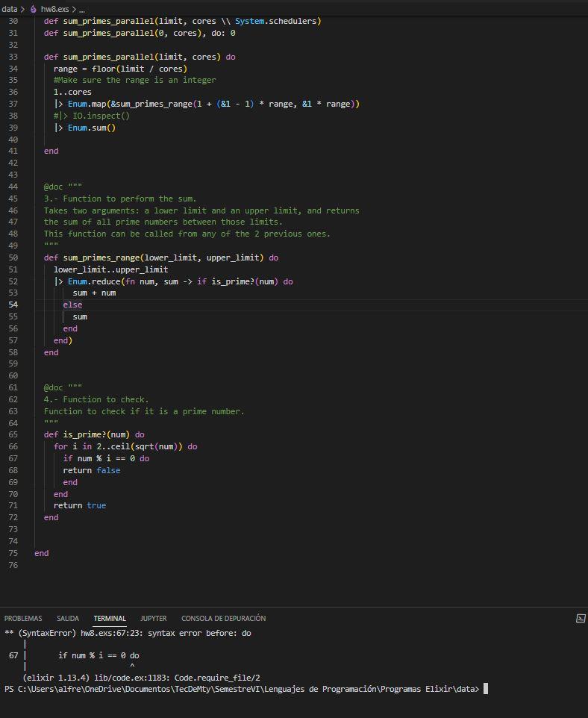Click the commented 'IO.inspect()' line
Viewport: 588px width, 718px height.
click(x=92, y=116)
